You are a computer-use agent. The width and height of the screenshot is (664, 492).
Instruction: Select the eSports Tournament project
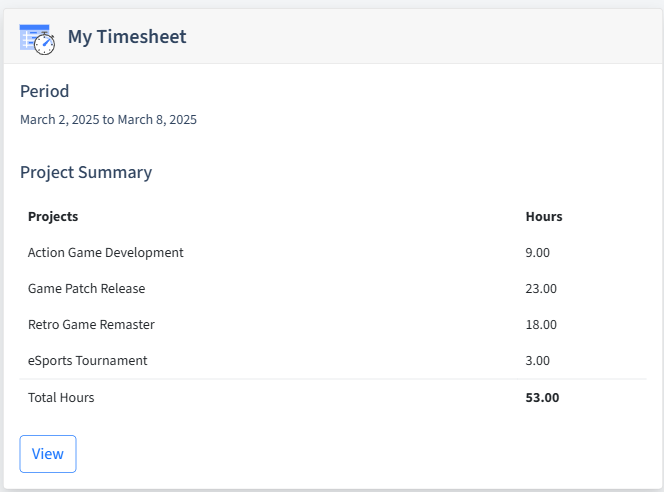88,361
